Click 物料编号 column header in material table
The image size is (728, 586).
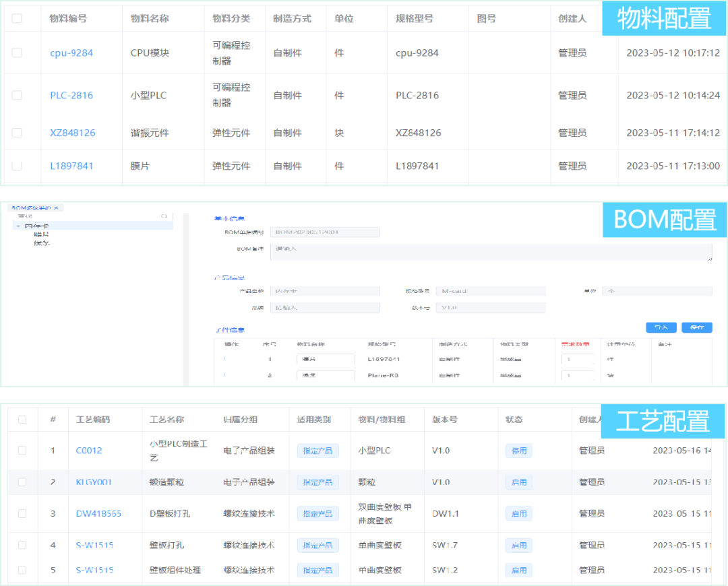pyautogui.click(x=68, y=19)
